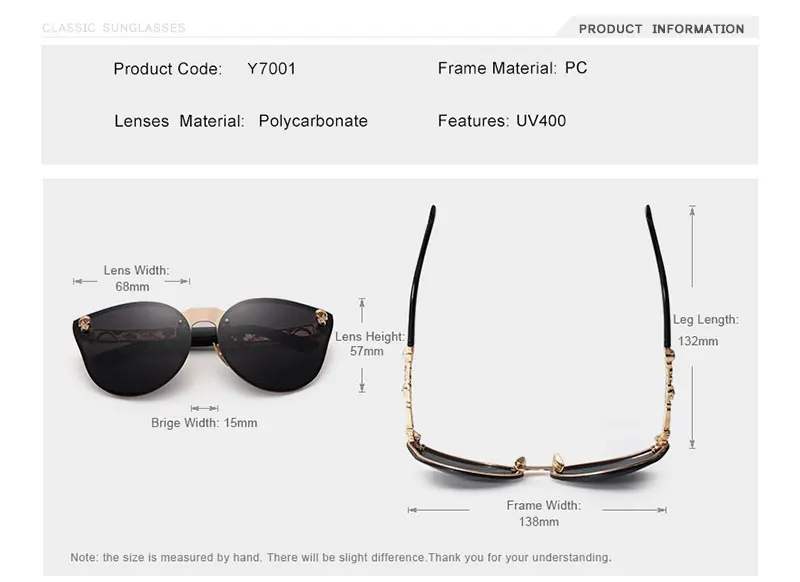The height and width of the screenshot is (582, 800).
Task: Click the lens height upward arrow
Action: (x=362, y=310)
